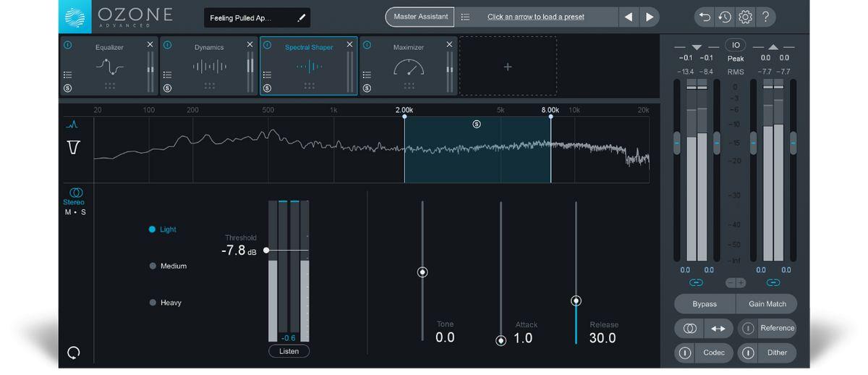Select the Stereo channel mode

(x=74, y=197)
